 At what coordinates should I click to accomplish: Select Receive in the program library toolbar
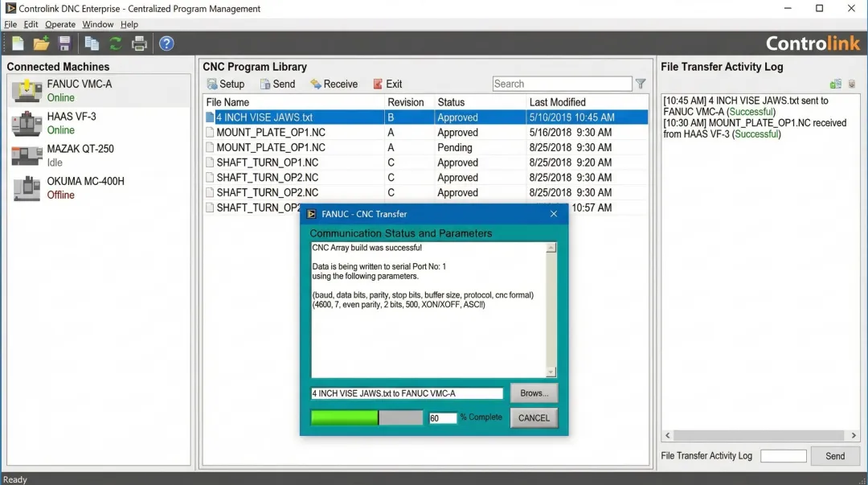[x=334, y=83]
